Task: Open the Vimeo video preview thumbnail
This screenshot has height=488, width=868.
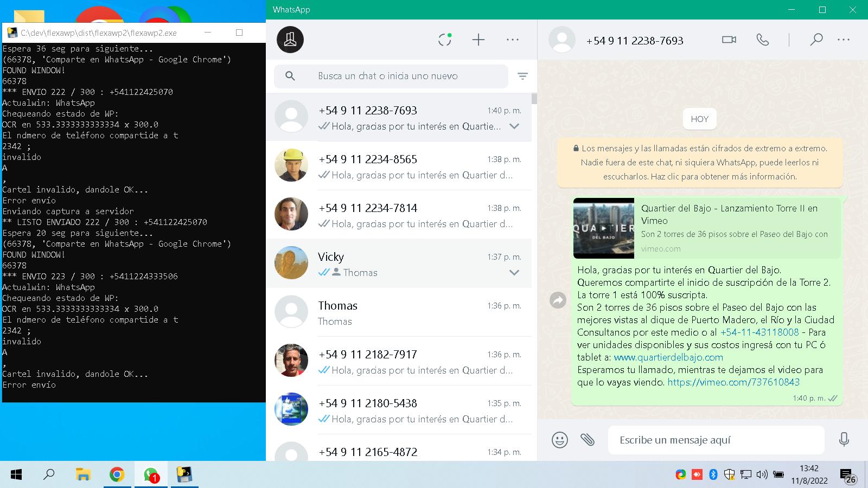Action: pos(604,228)
